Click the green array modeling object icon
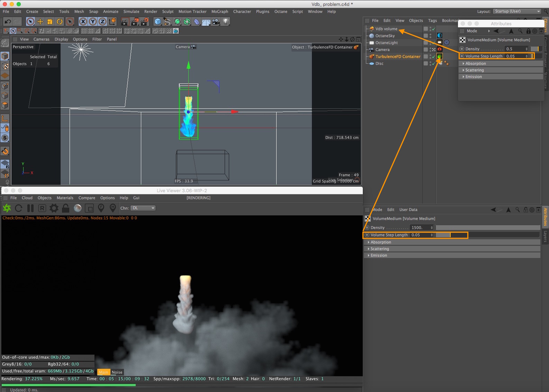 [187, 21]
